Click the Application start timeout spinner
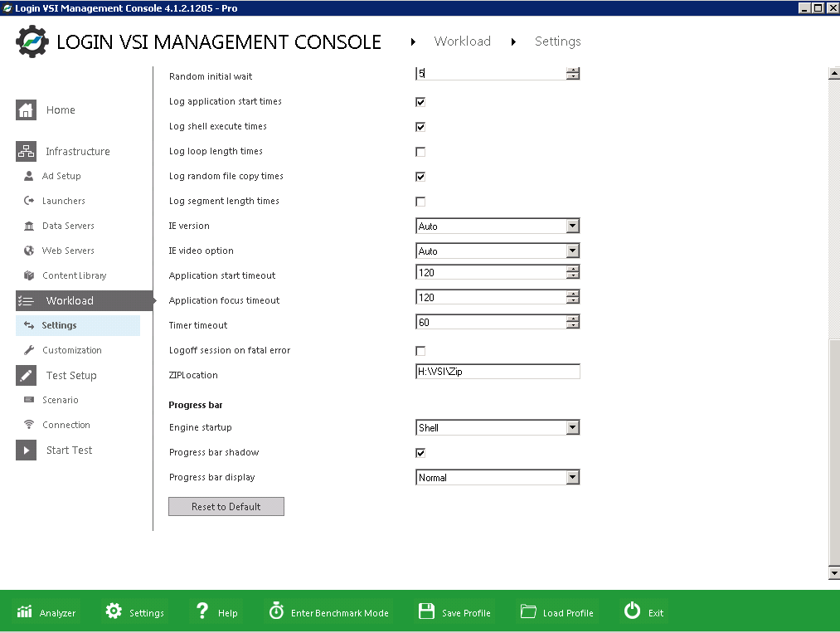This screenshot has width=840, height=633. click(x=573, y=272)
